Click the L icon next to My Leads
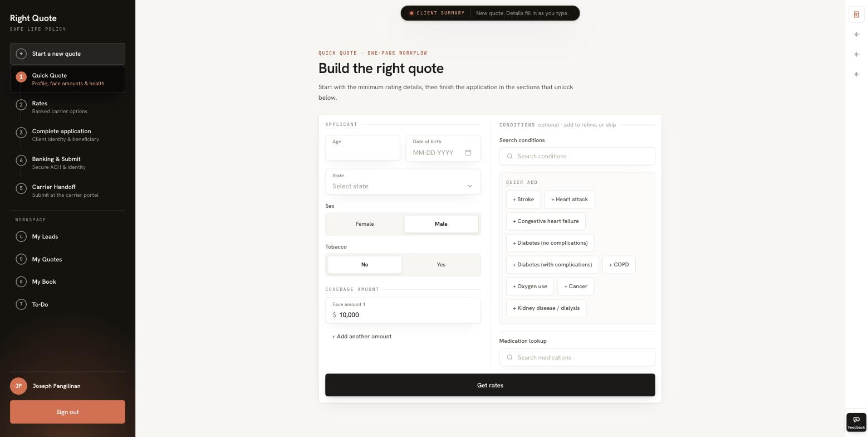 click(x=21, y=236)
